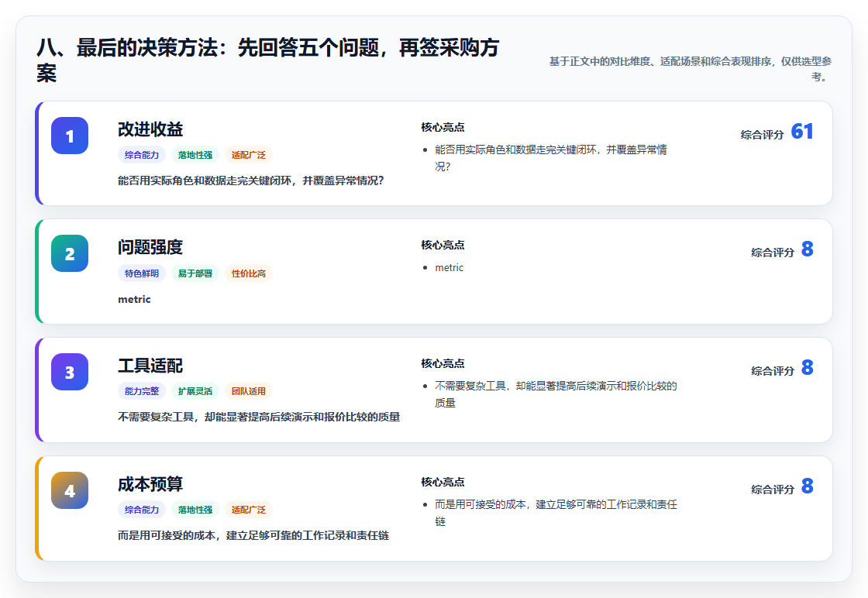
Task: Select the 易于部署 tag
Action: [x=195, y=273]
